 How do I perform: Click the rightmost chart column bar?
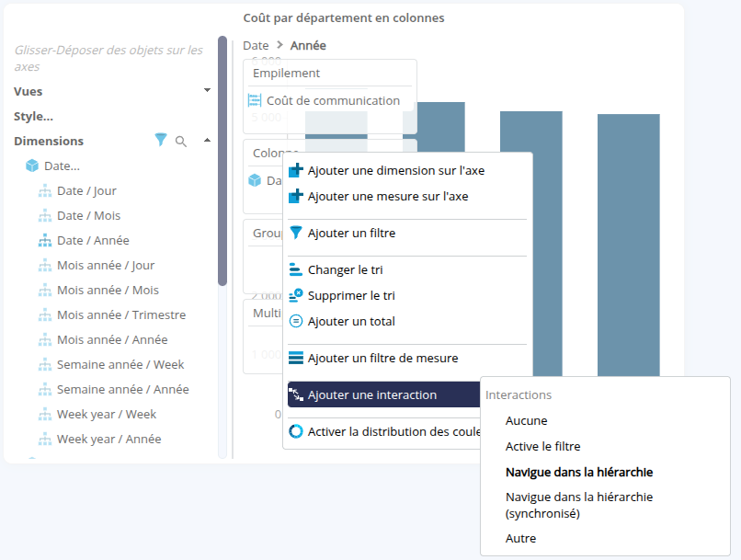tap(628, 245)
